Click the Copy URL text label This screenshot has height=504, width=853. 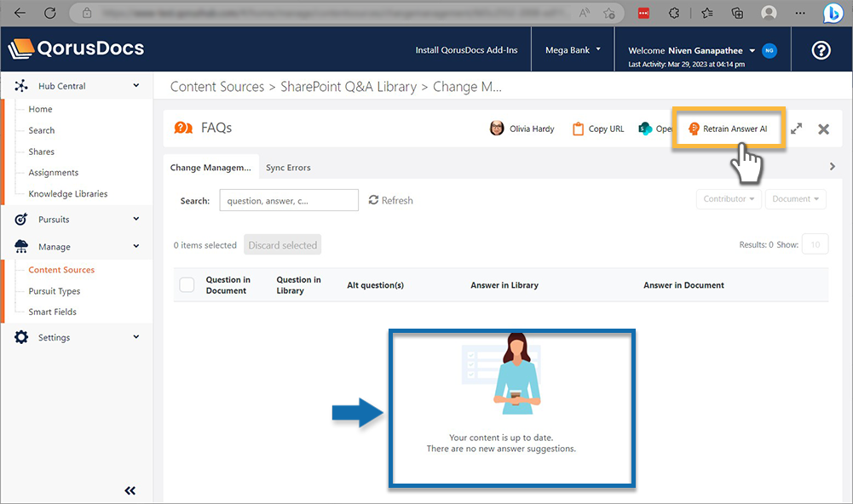point(607,129)
